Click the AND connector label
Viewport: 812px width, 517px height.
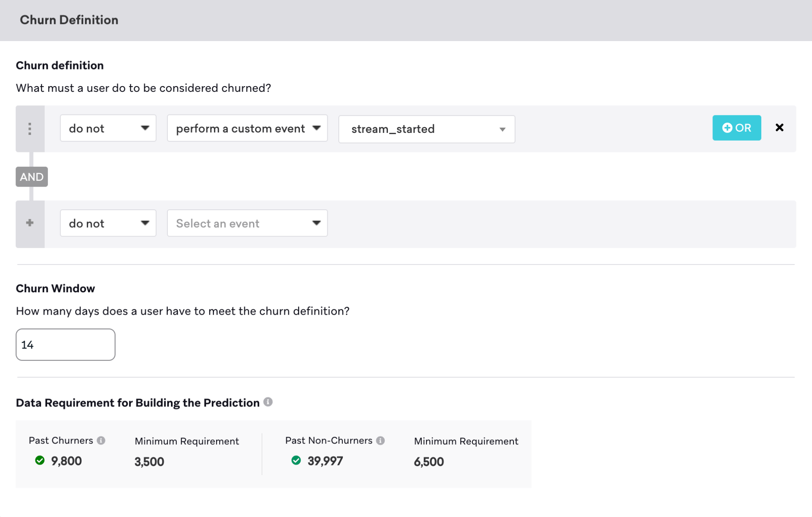point(31,176)
